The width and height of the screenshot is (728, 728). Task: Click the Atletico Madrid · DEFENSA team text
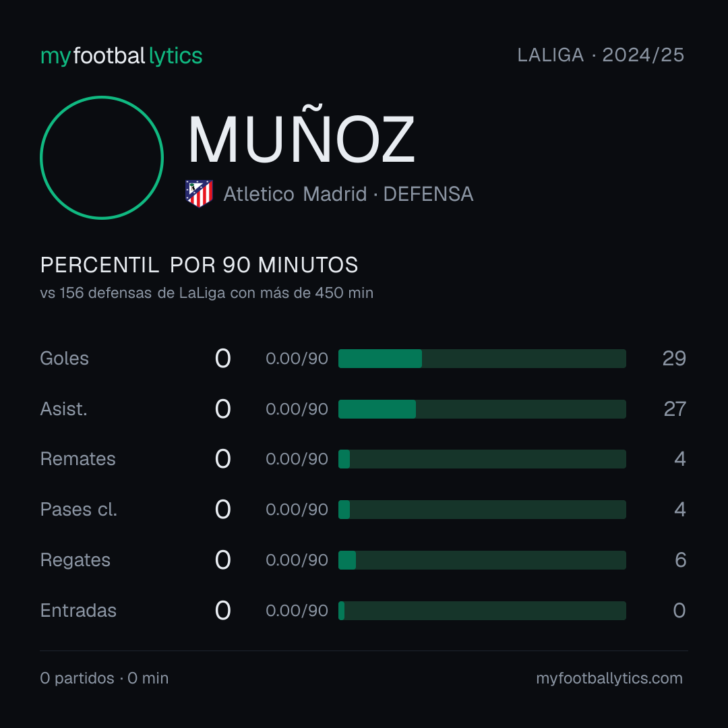[x=348, y=194]
